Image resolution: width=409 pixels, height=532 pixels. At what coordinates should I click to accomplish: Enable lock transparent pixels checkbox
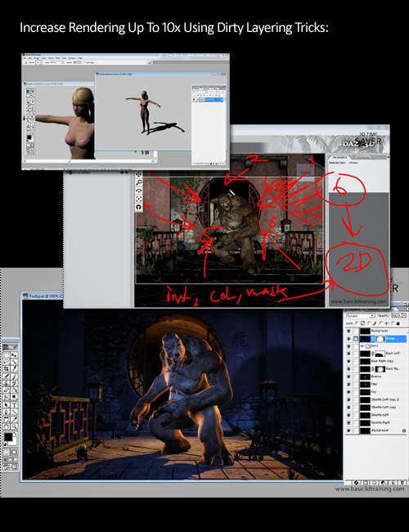(357, 323)
